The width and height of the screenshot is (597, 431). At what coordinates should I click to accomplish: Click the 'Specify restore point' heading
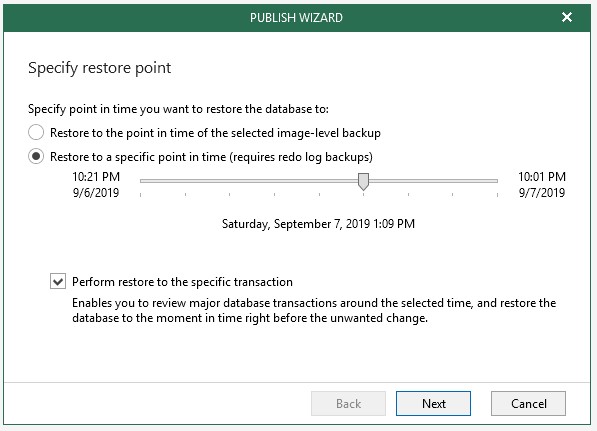(x=99, y=68)
